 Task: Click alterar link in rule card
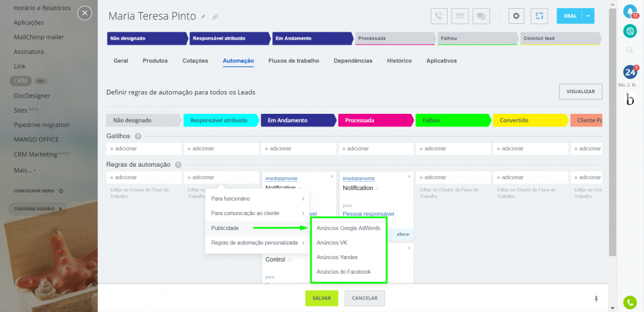[x=402, y=235]
